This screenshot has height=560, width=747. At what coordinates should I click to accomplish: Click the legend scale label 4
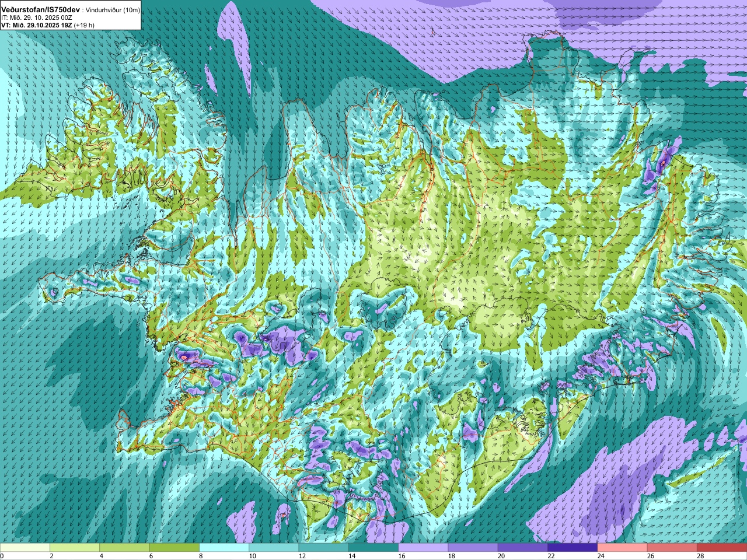tap(102, 556)
